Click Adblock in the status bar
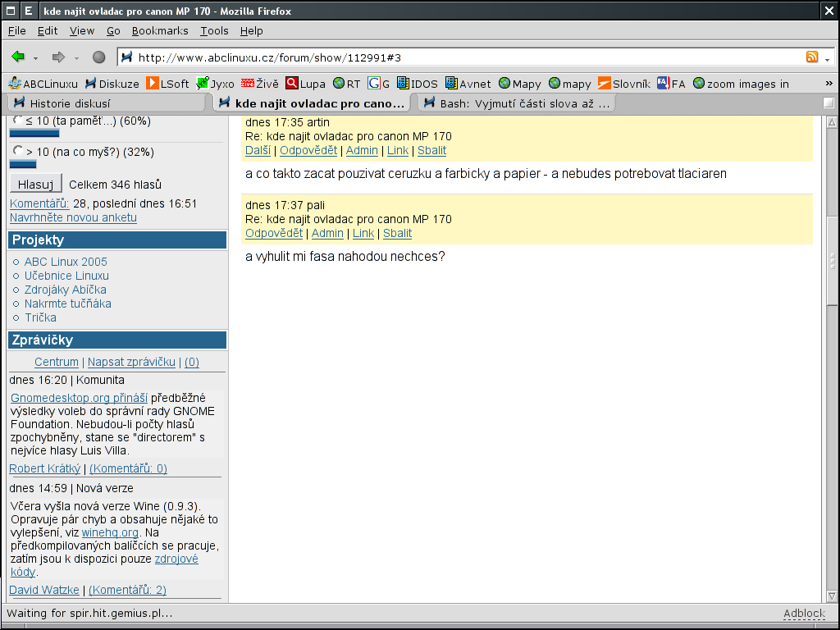840x630 pixels. coord(803,614)
